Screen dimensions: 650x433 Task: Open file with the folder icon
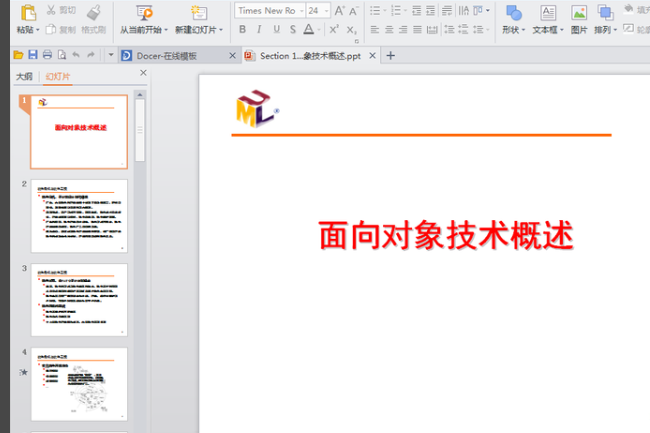click(18, 55)
